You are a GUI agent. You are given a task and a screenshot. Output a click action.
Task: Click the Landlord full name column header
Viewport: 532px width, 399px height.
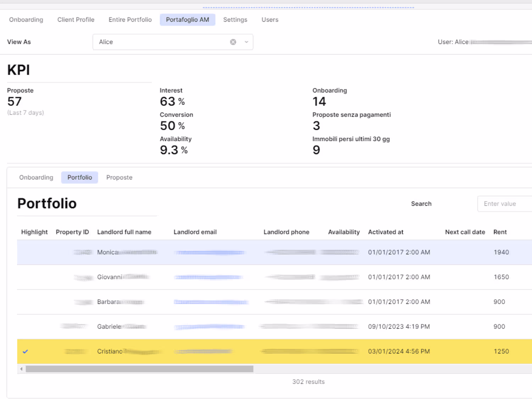[124, 232]
